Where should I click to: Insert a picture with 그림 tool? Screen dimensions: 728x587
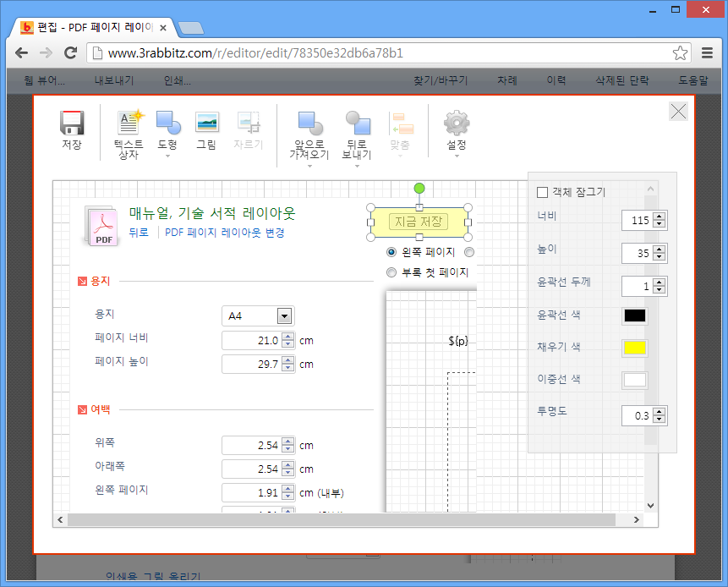coord(206,123)
